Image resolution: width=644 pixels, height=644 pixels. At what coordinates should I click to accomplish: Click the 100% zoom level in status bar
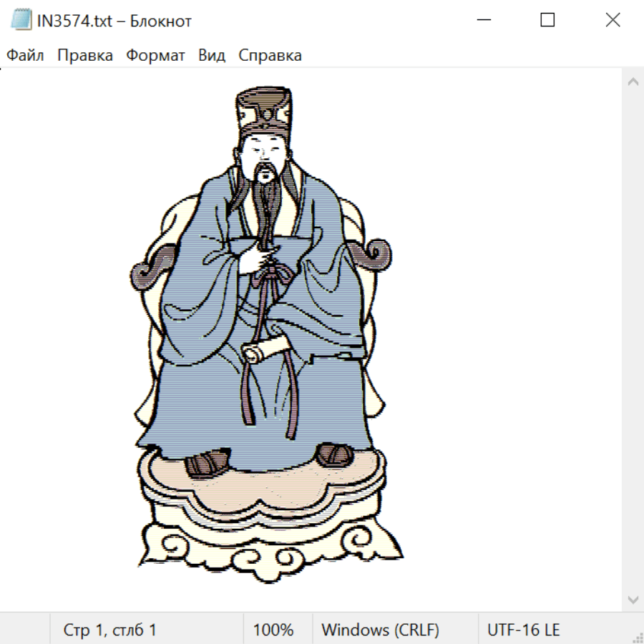(273, 630)
